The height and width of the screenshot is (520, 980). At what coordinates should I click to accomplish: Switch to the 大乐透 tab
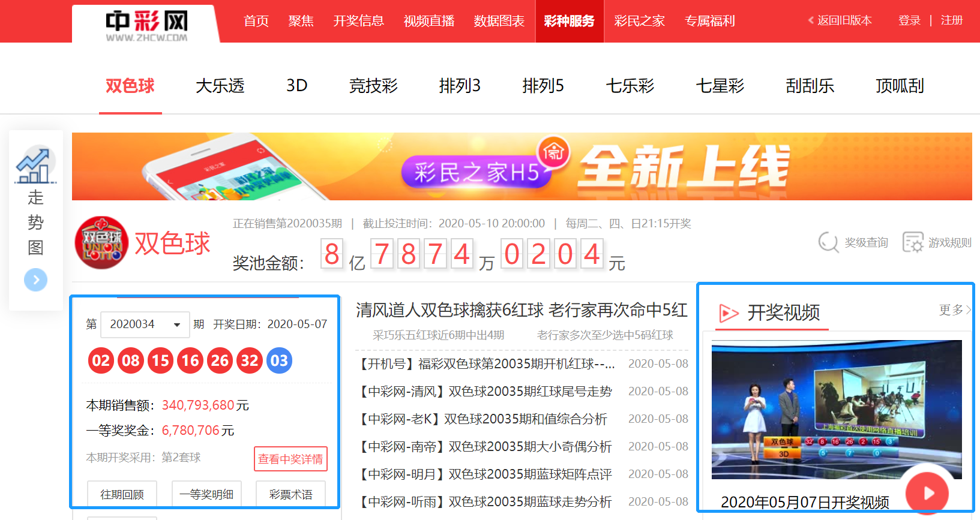pos(220,86)
